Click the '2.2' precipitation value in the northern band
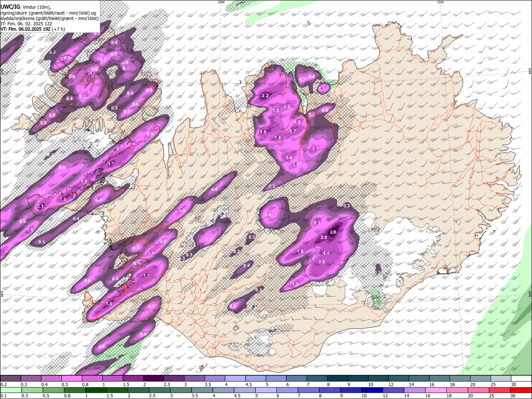532x399 pixels. click(x=265, y=96)
